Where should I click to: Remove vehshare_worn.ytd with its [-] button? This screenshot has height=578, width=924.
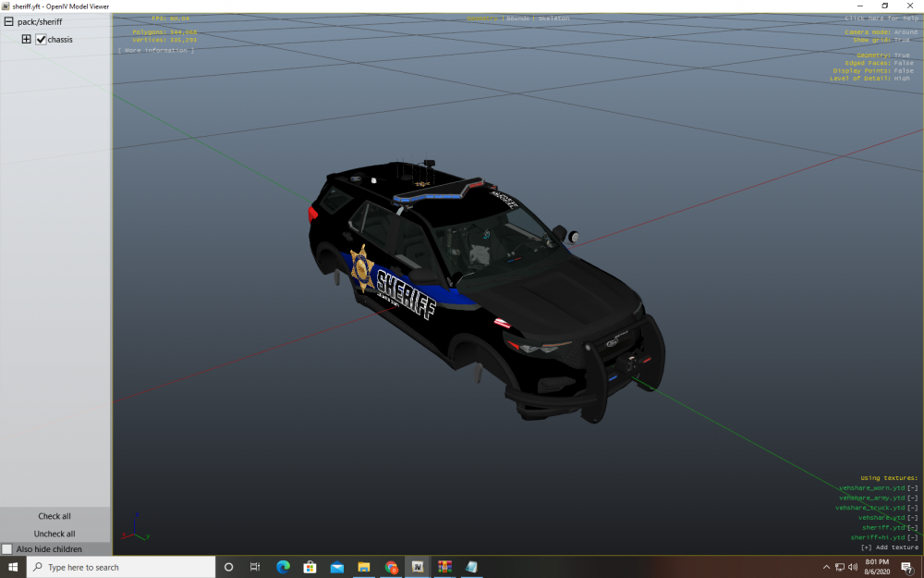(x=912, y=488)
